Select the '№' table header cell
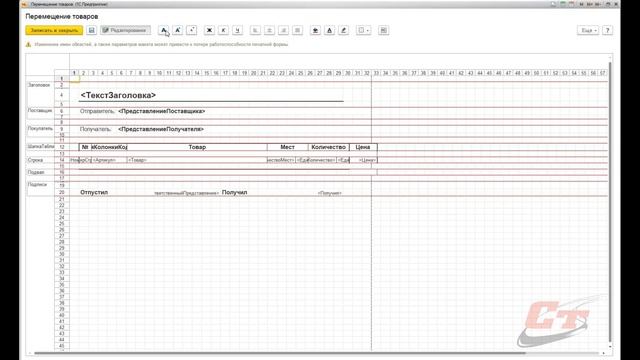This screenshot has height=360, width=640. click(x=85, y=147)
